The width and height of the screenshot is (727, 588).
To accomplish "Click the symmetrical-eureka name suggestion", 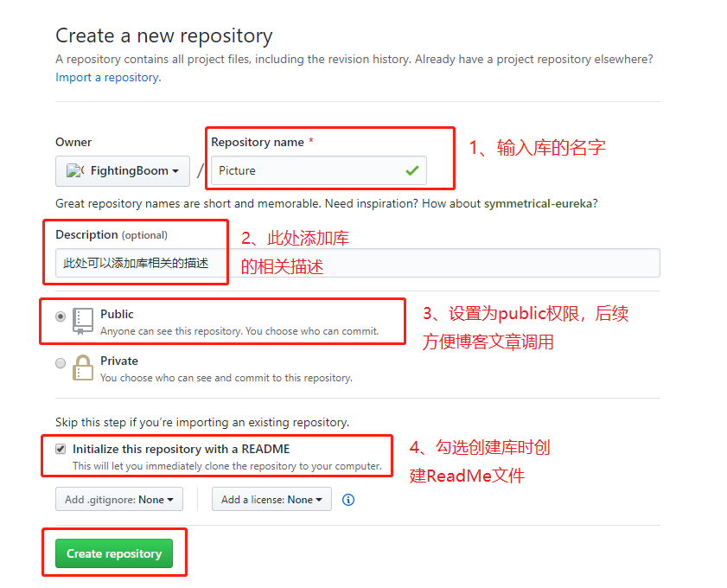I will 538,203.
